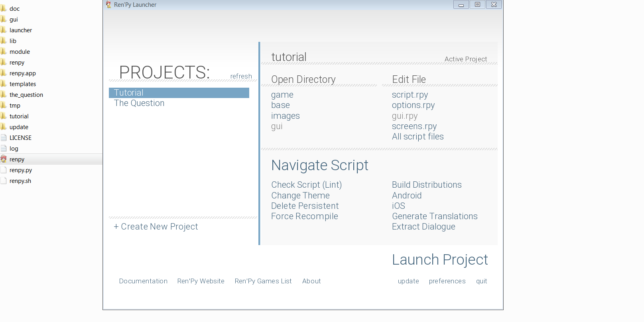644x322 pixels.
Task: Open launcher preferences
Action: [447, 281]
